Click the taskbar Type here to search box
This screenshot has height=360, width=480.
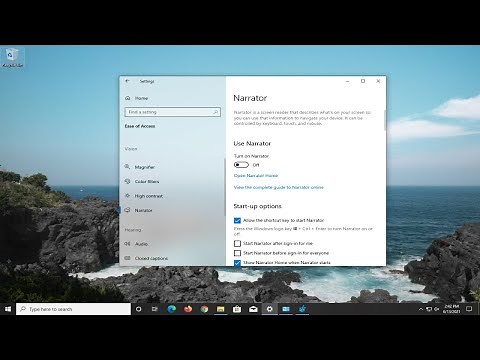(x=73, y=309)
